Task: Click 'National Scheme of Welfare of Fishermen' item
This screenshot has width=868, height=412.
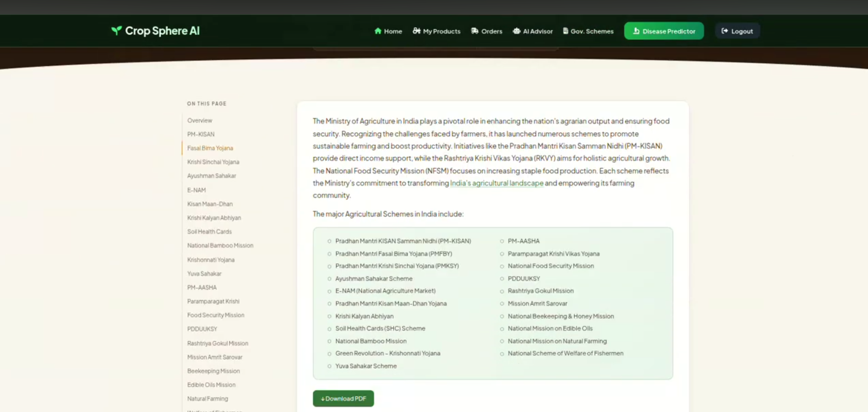Action: coord(565,353)
